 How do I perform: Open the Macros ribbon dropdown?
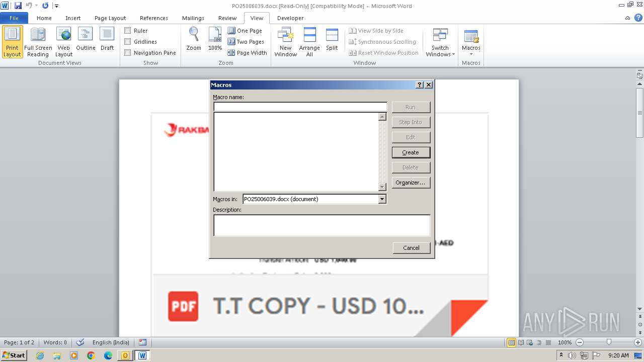point(471,42)
